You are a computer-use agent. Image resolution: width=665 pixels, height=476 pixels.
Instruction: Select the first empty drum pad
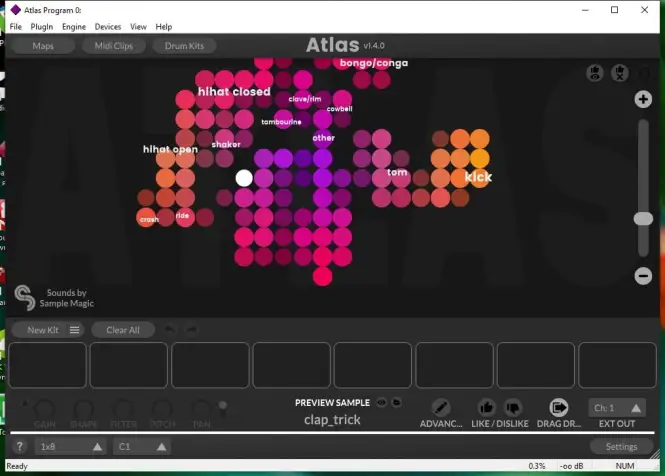pyautogui.click(x=48, y=365)
